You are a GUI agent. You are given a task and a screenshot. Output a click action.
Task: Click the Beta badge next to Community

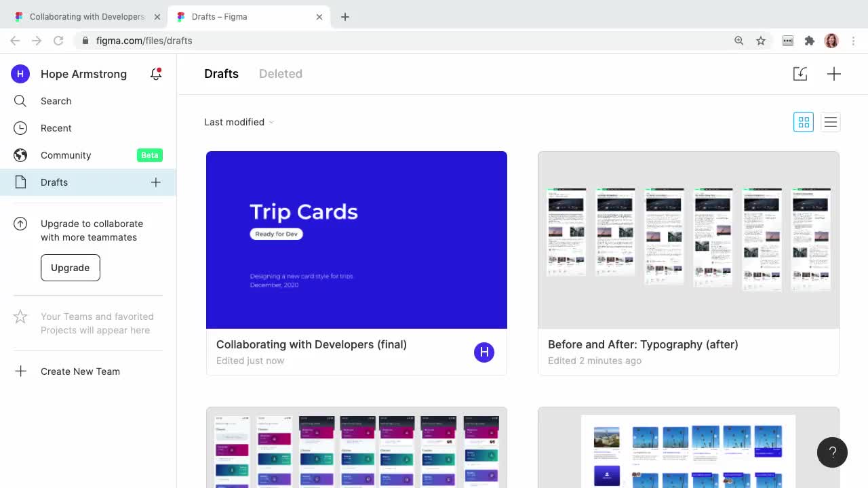[x=149, y=155]
